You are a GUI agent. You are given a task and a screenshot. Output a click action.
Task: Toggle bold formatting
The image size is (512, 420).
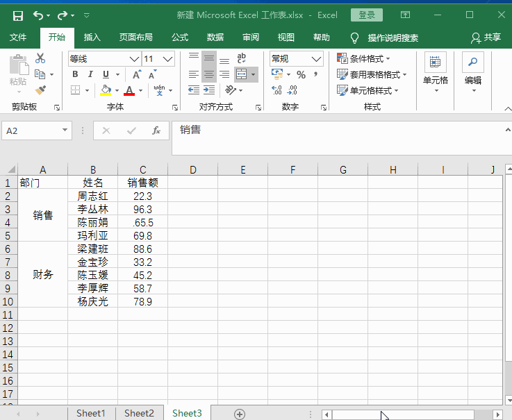click(76, 74)
